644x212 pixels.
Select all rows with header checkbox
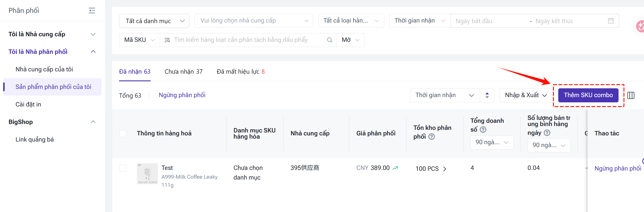[123, 134]
